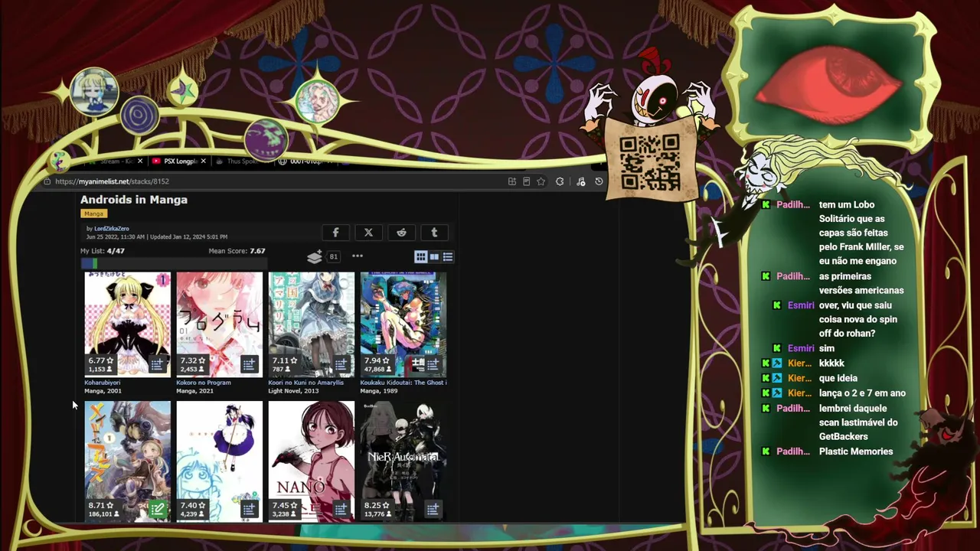Click the purple skull avatar bubble
The image size is (980, 551).
[266, 140]
